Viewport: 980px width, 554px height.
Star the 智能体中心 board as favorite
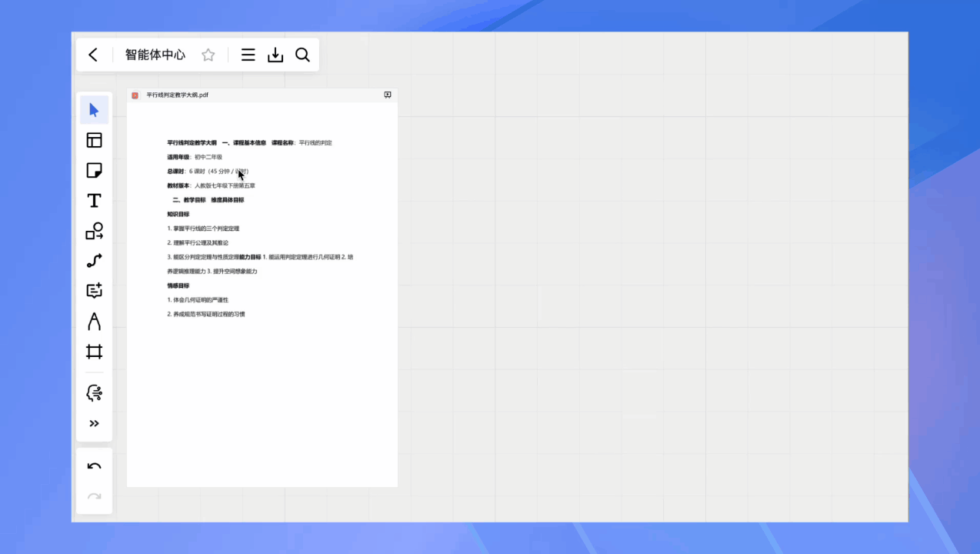(208, 55)
